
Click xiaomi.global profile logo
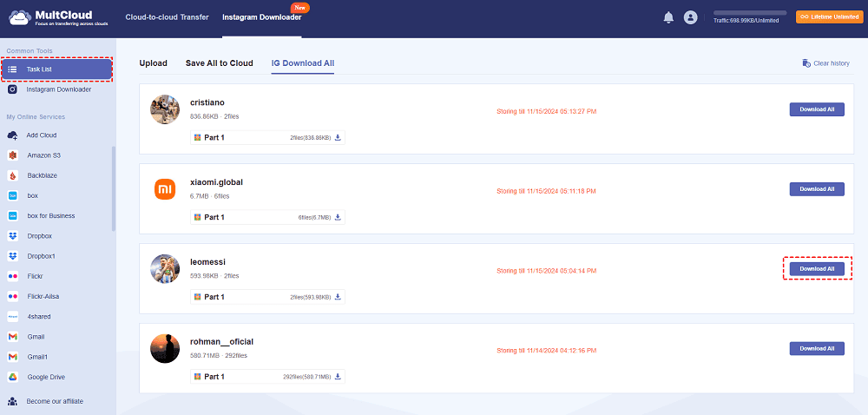coord(165,190)
